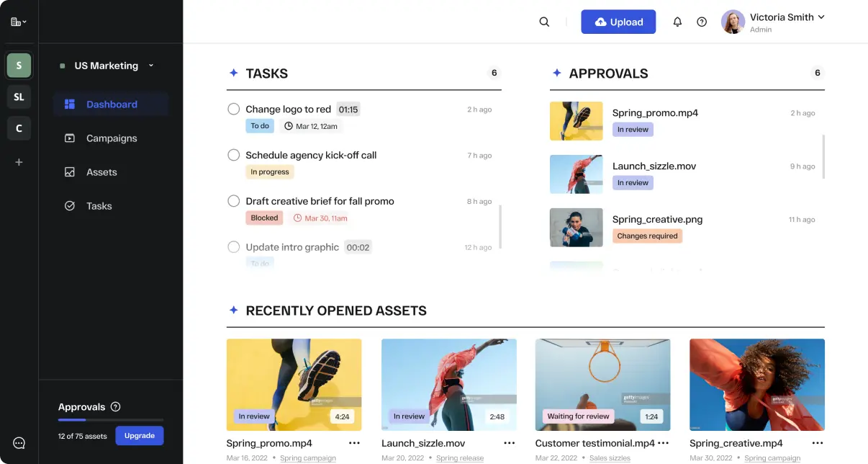
Task: Open the SL workspace avatar
Action: point(19,97)
